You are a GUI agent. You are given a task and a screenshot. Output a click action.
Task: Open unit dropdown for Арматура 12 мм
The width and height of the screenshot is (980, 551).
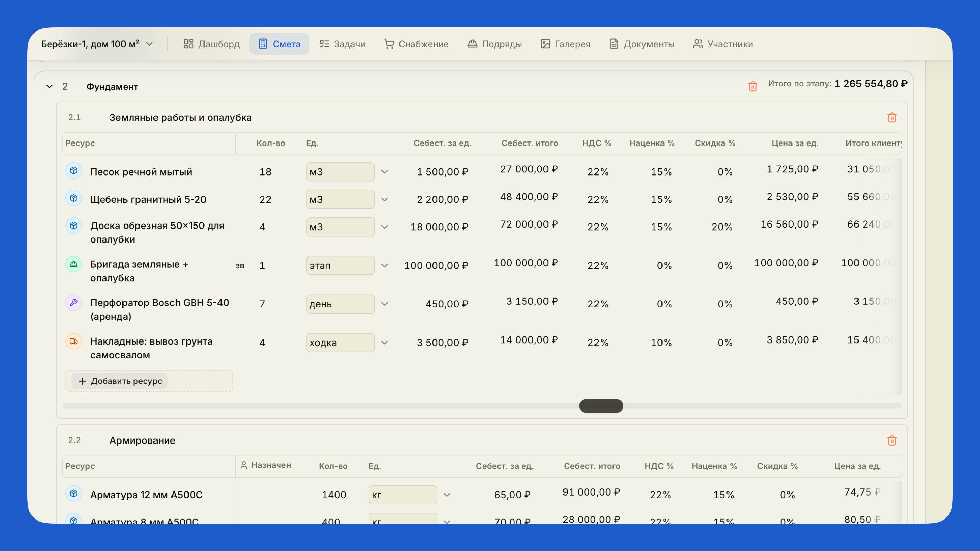point(447,495)
